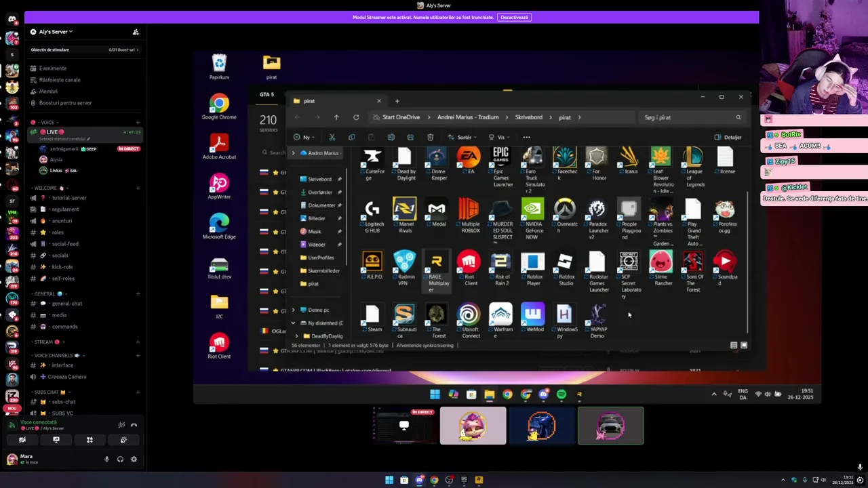The image size is (868, 488).
Task: Open Boosturi pentru server
Action: [65, 103]
